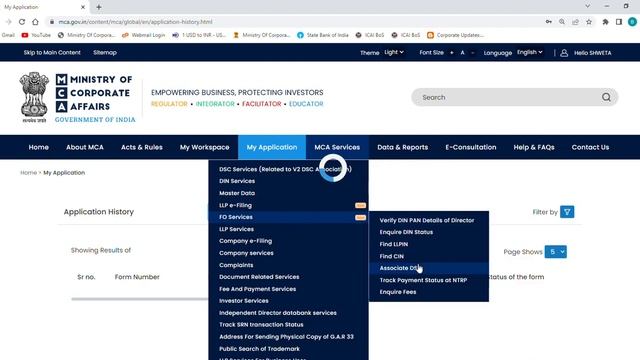Open browser side panel icon
Viewport: 640px width, 360px height.
[619, 22]
